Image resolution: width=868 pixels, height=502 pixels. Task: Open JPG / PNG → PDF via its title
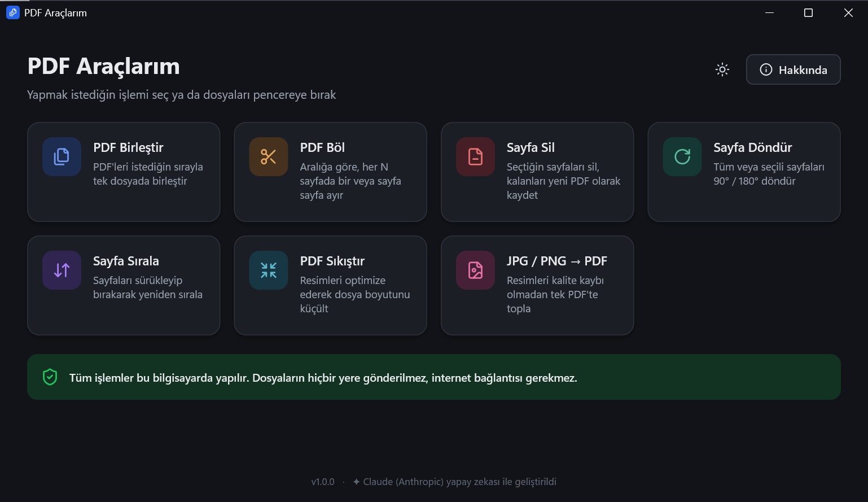(x=556, y=261)
